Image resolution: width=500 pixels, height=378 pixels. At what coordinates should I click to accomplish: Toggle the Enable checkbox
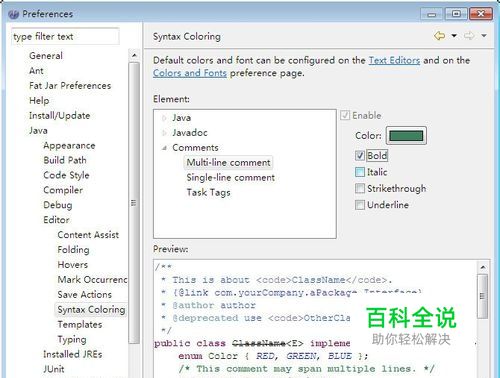[345, 115]
